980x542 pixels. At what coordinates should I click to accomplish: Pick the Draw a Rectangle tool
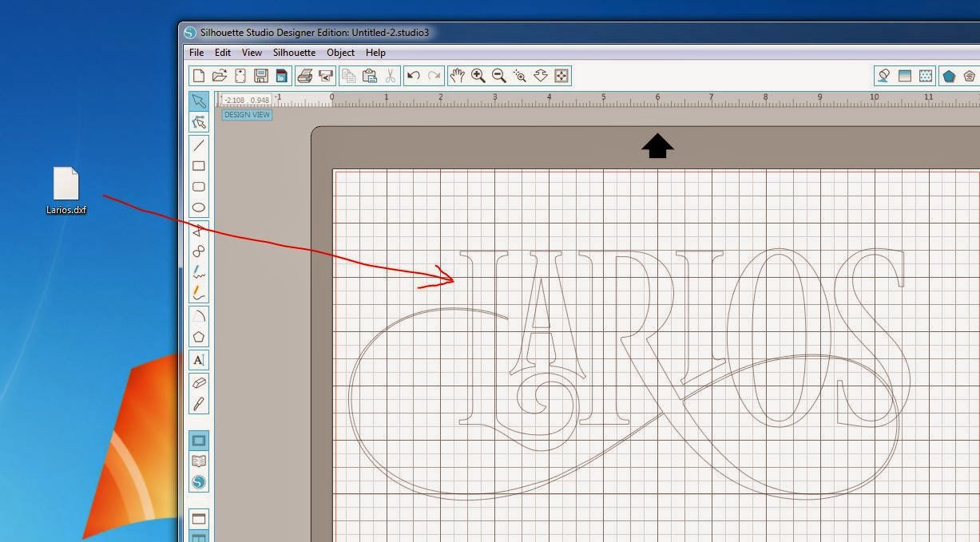point(199,166)
